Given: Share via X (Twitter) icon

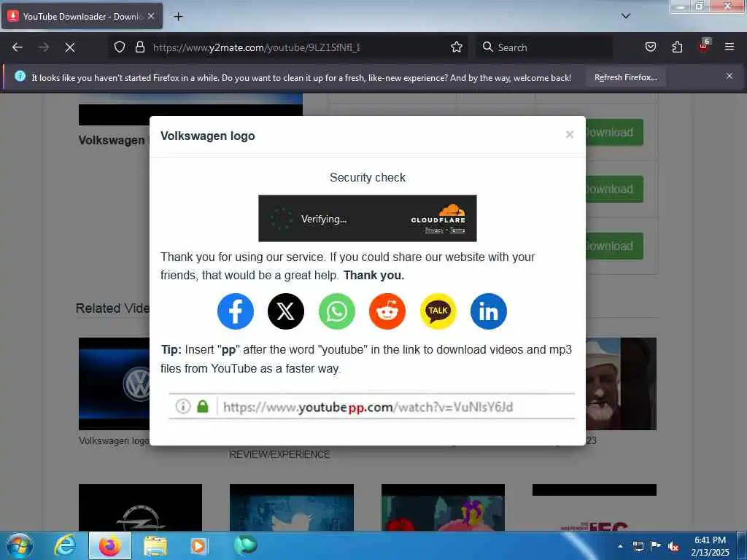Looking at the screenshot, I should pos(286,311).
